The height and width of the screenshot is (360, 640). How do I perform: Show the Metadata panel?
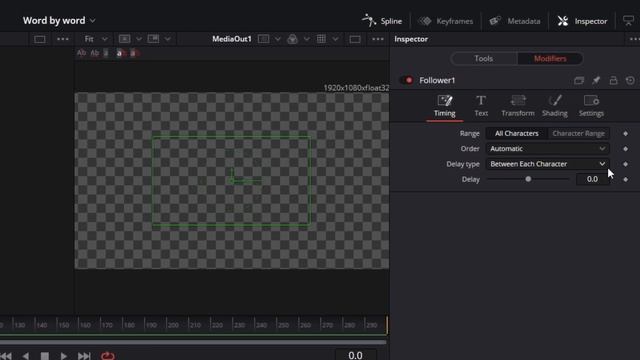coord(515,21)
